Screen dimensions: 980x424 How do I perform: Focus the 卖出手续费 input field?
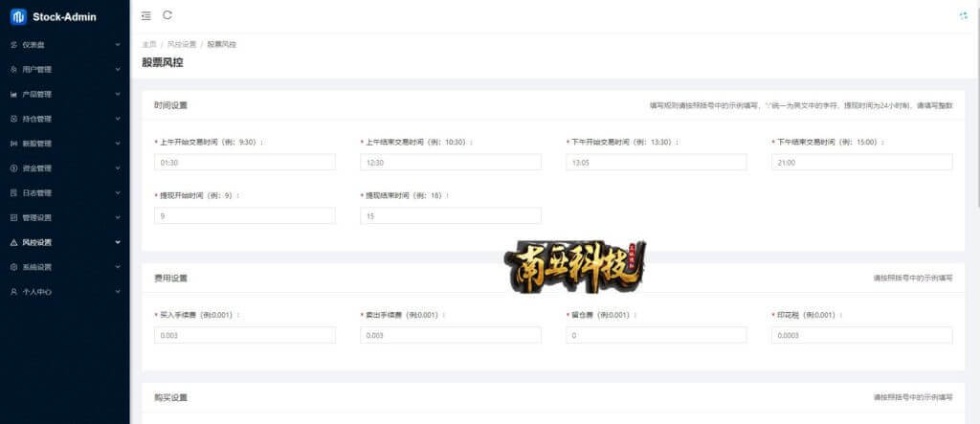tap(451, 335)
